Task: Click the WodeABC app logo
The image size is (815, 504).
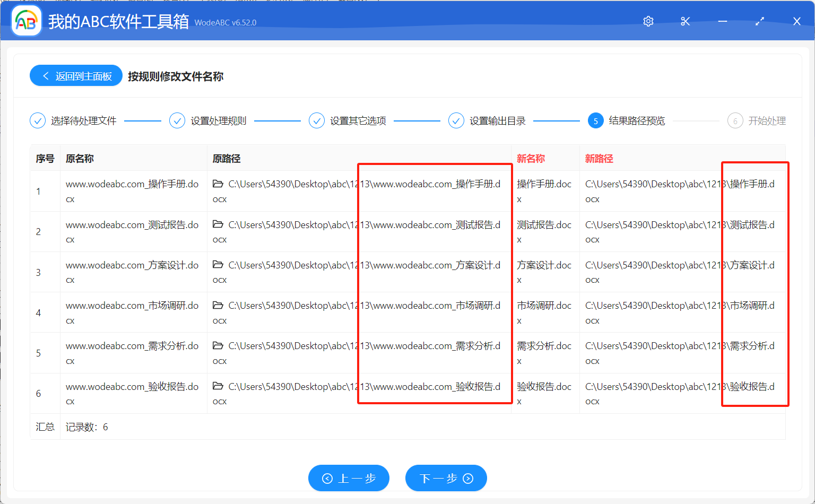Action: coord(27,21)
